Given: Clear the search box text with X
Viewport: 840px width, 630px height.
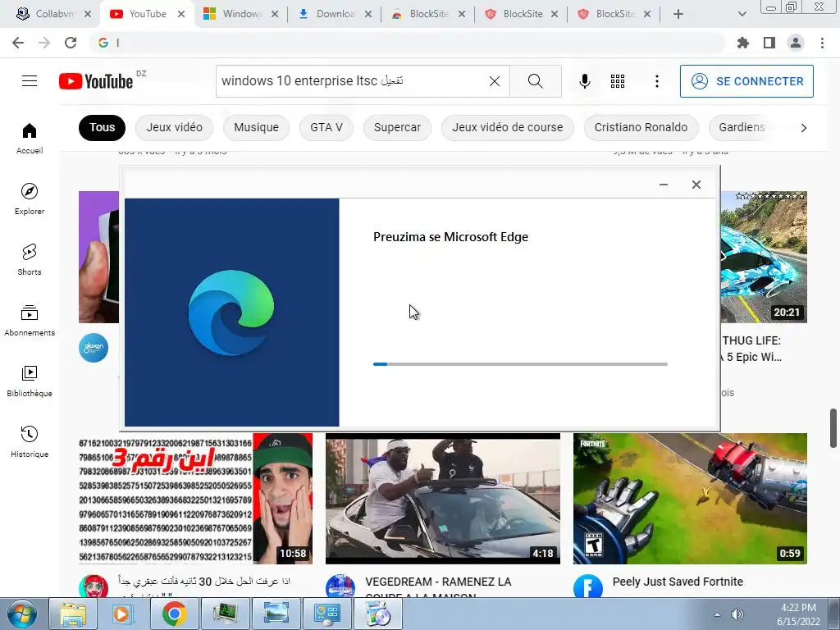Looking at the screenshot, I should 495,81.
